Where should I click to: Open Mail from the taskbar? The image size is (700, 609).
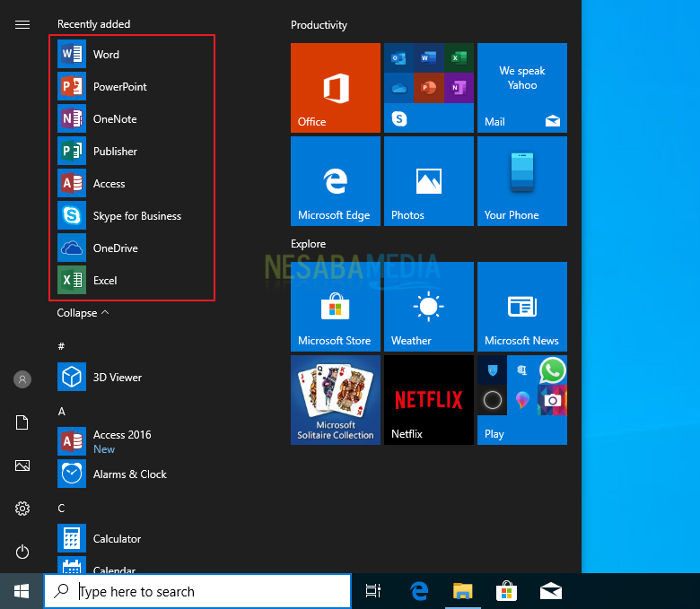pos(550,591)
